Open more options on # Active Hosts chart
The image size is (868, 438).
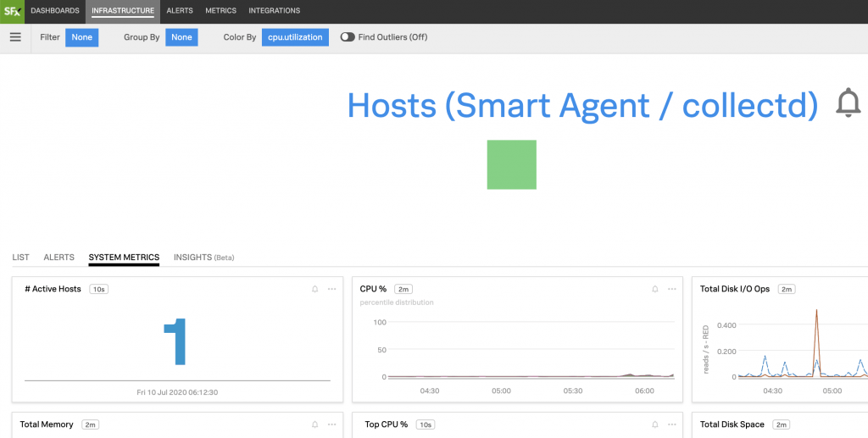coord(331,289)
